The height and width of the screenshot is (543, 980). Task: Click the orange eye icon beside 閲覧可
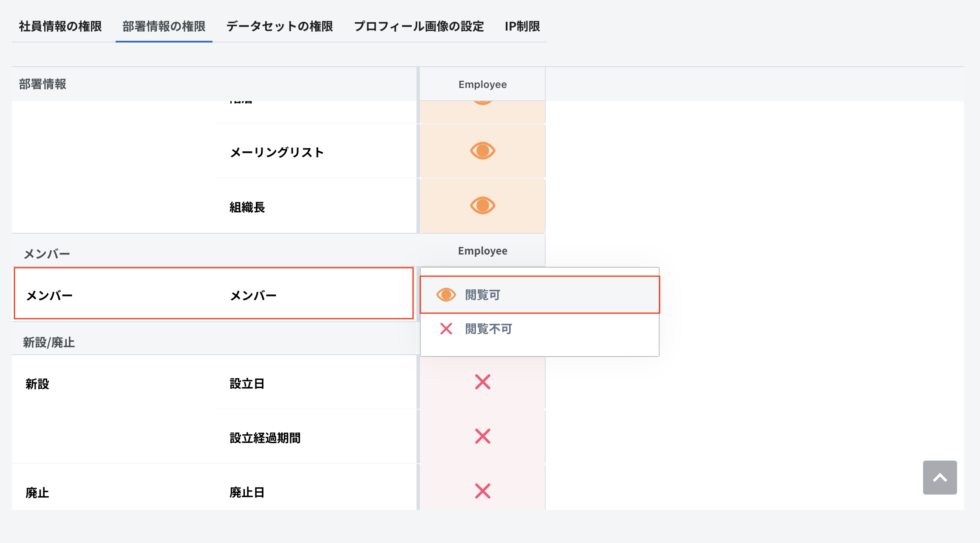[446, 295]
